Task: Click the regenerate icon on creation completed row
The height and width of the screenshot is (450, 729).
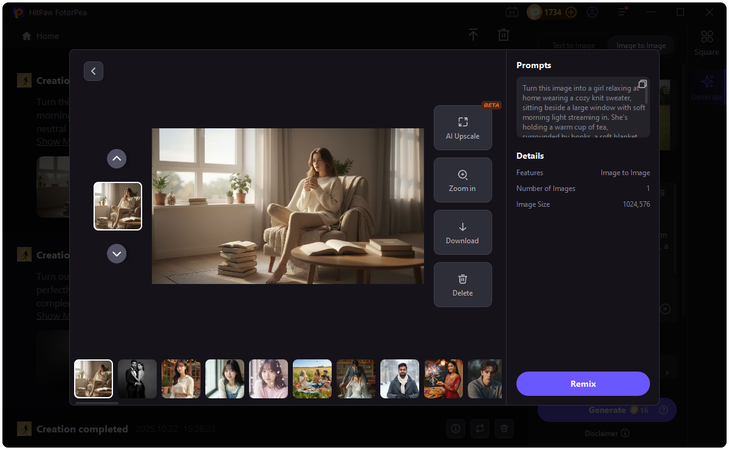Action: pyautogui.click(x=480, y=429)
